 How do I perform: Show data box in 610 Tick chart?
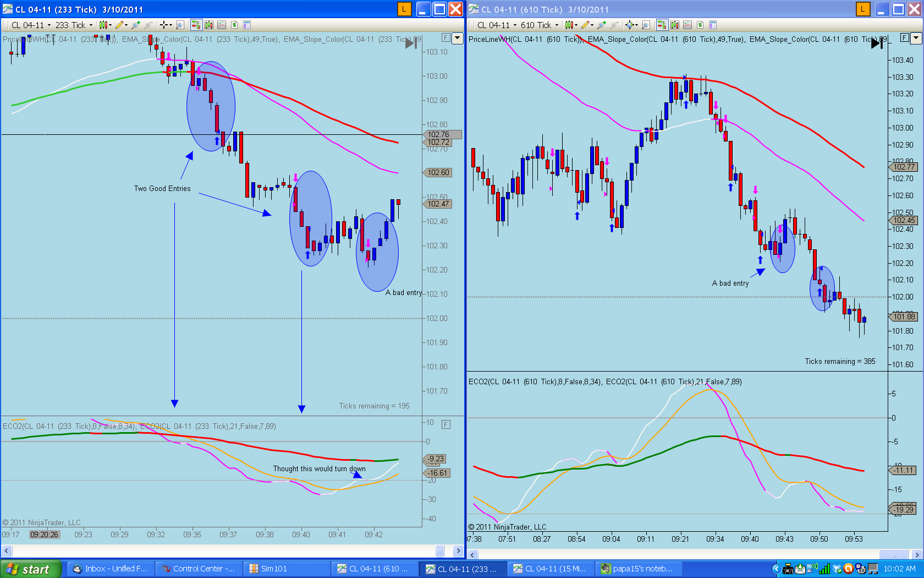[646, 25]
